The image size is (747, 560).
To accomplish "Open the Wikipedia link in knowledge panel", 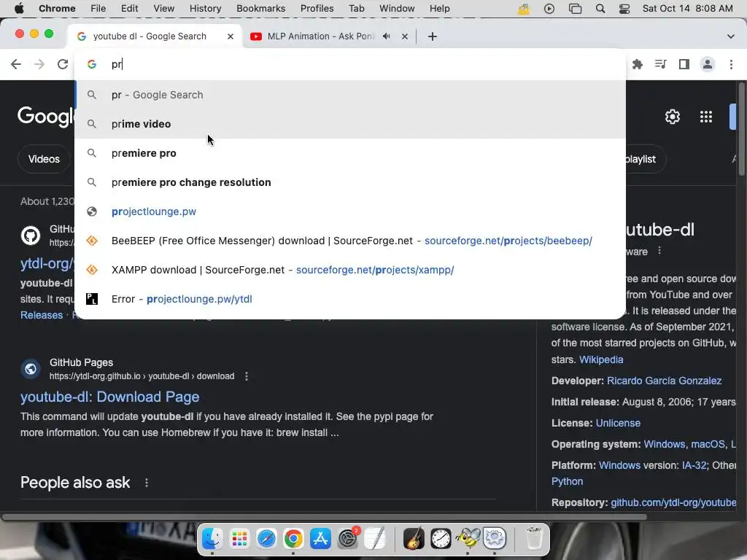I will 601,359.
